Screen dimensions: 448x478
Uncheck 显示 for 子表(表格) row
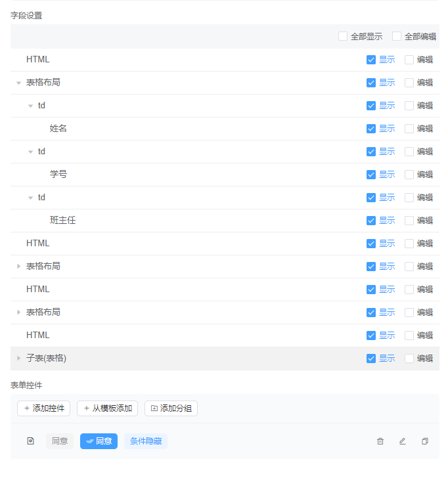371,358
